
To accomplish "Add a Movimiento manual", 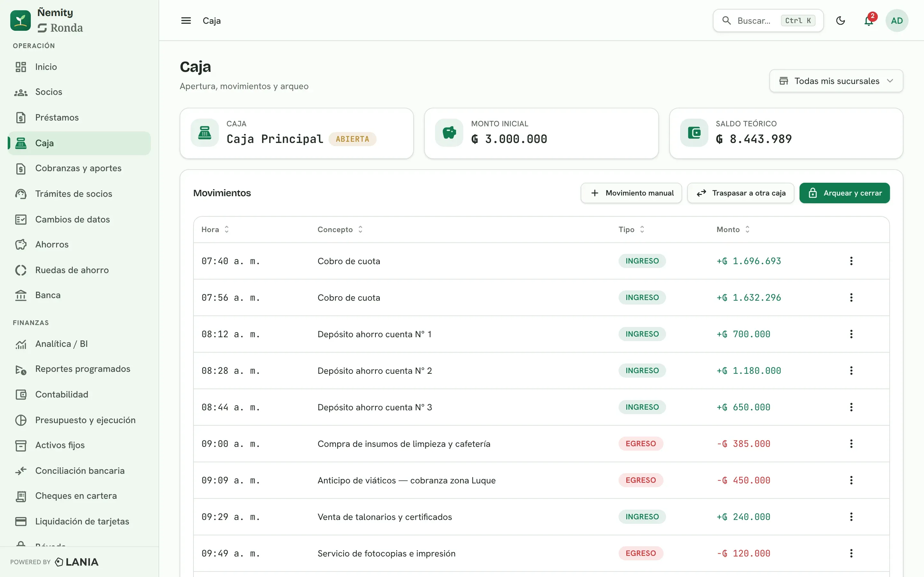I will (631, 193).
